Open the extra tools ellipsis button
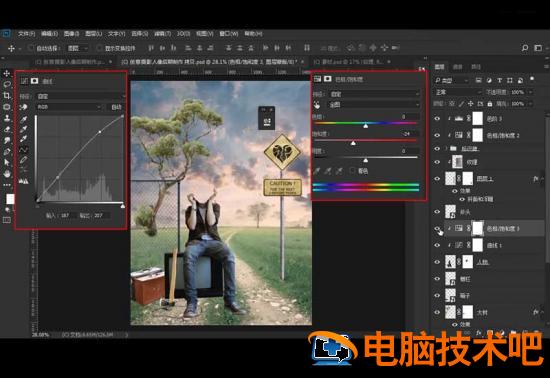The height and width of the screenshot is (378, 550). (x=7, y=184)
